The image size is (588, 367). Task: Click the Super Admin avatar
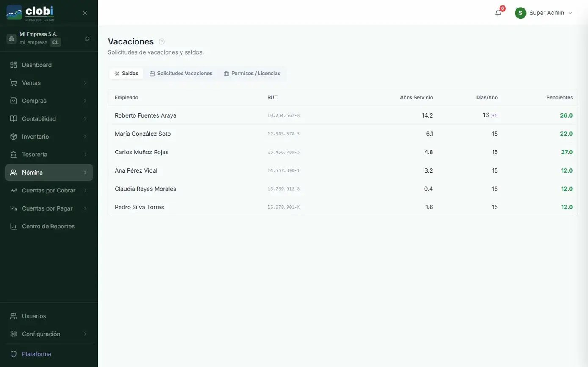[x=520, y=13]
